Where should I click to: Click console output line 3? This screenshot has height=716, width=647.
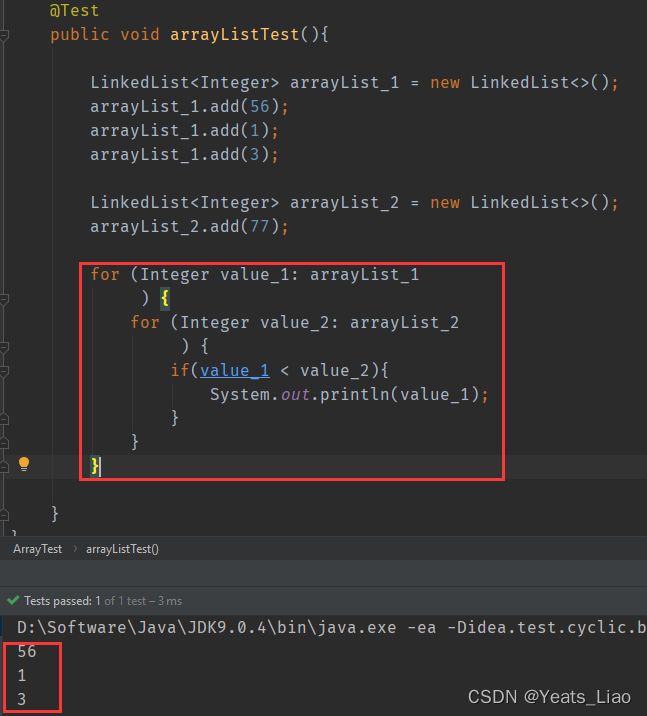click(21, 699)
